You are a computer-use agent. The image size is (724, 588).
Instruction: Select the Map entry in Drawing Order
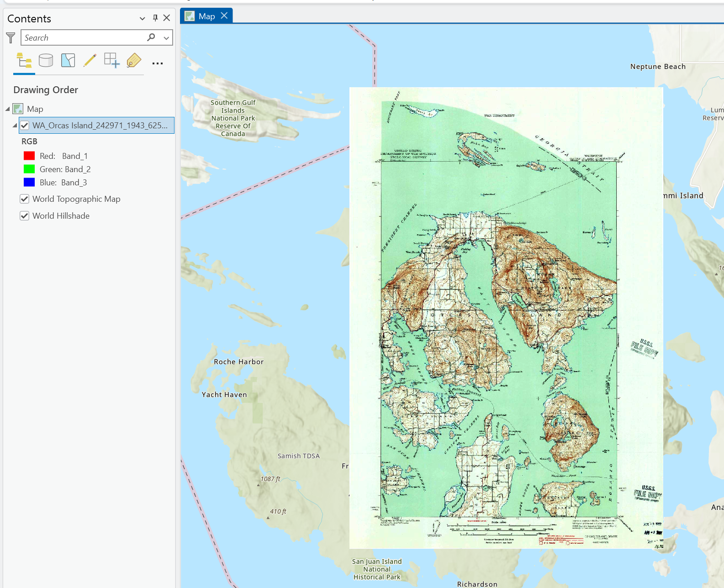pos(35,109)
